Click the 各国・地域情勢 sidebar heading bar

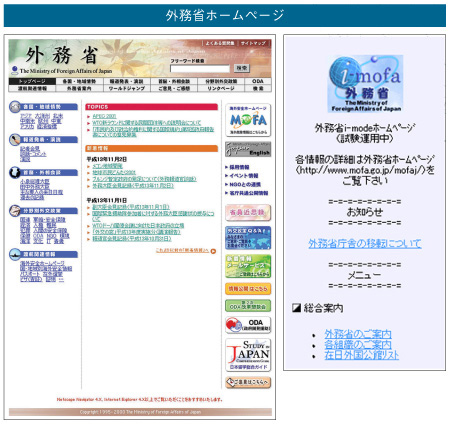tap(49, 107)
